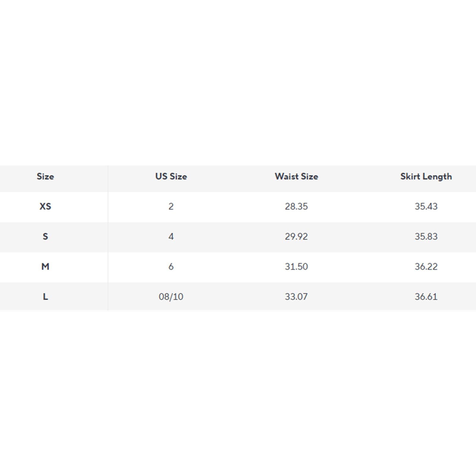
Task: Select the L size row label
Action: [45, 297]
